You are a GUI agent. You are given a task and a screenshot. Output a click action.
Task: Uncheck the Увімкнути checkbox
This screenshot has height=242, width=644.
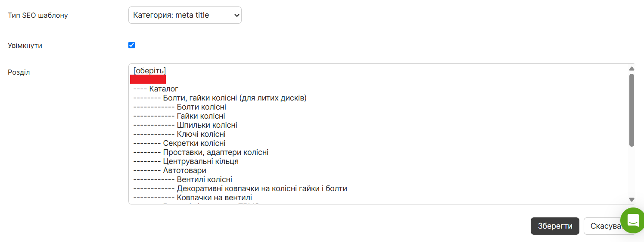tap(132, 45)
